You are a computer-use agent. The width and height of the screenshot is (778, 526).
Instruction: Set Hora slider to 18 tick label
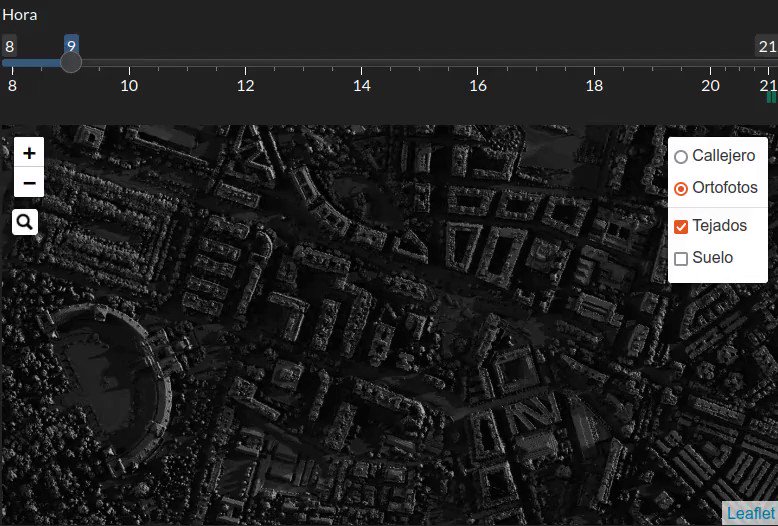coord(594,86)
